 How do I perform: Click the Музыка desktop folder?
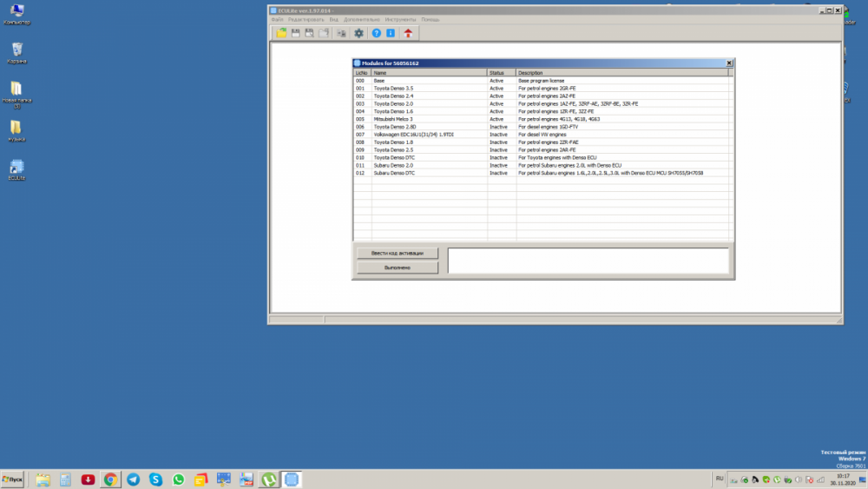click(x=16, y=131)
